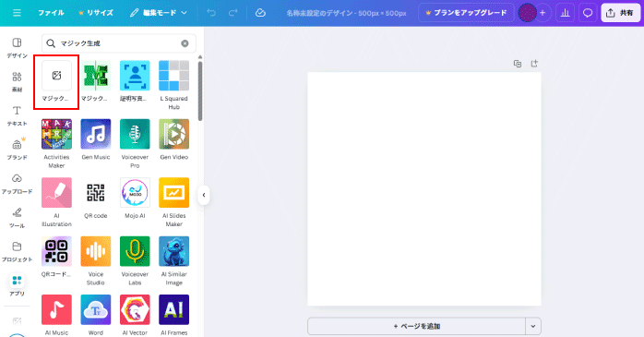Viewport: 644px width, 337px height.
Task: Click into the マジック生成 search field
Action: tap(119, 43)
